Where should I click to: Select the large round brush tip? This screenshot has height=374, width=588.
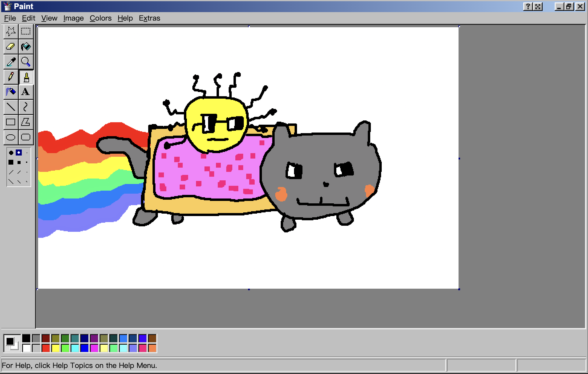pos(11,153)
